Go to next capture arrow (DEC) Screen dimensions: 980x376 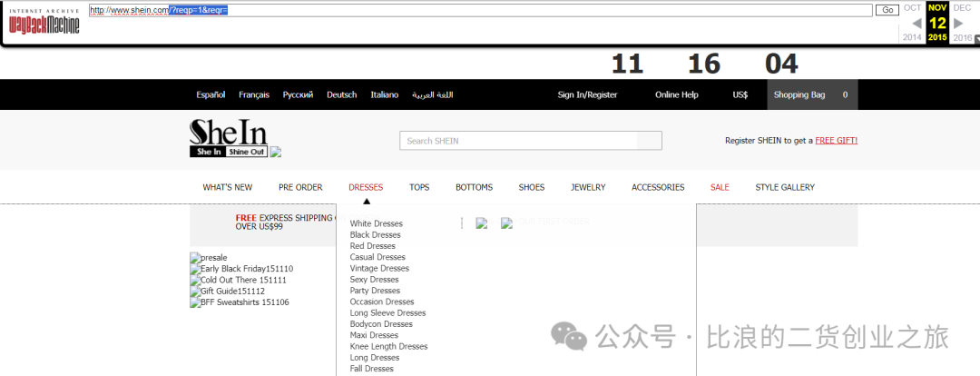click(x=958, y=24)
